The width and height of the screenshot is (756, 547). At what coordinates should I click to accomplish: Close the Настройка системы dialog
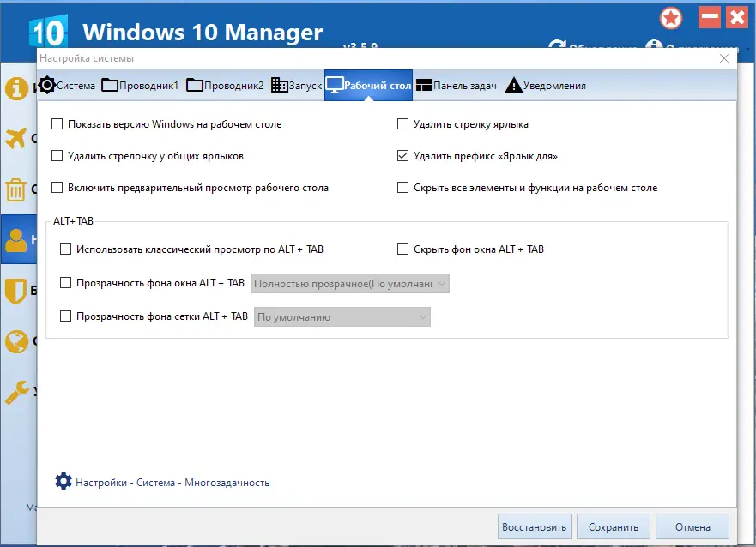coord(723,58)
